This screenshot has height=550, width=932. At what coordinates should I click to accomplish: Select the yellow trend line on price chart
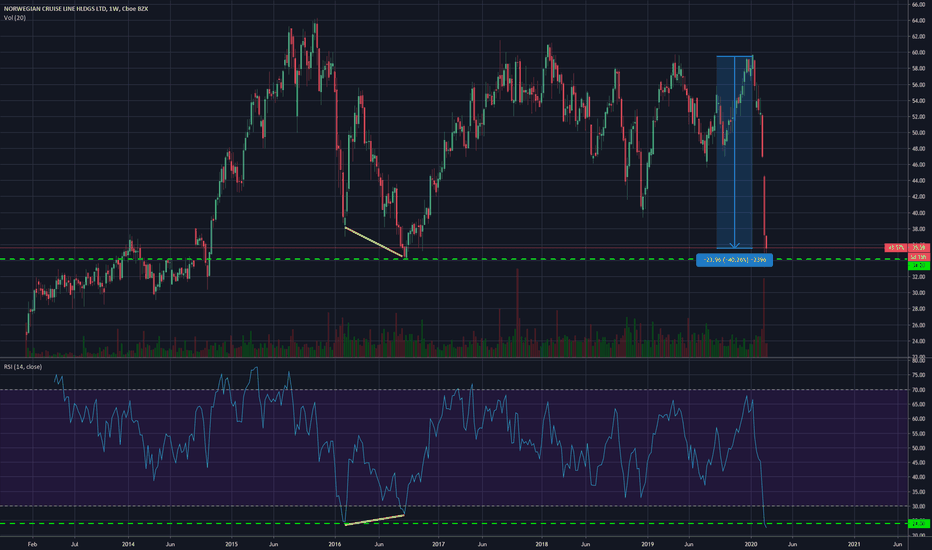point(374,242)
